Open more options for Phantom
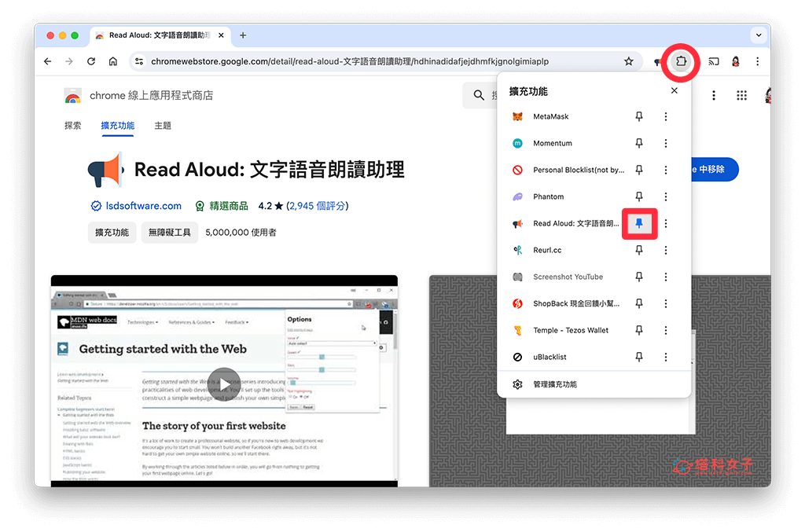 point(666,196)
